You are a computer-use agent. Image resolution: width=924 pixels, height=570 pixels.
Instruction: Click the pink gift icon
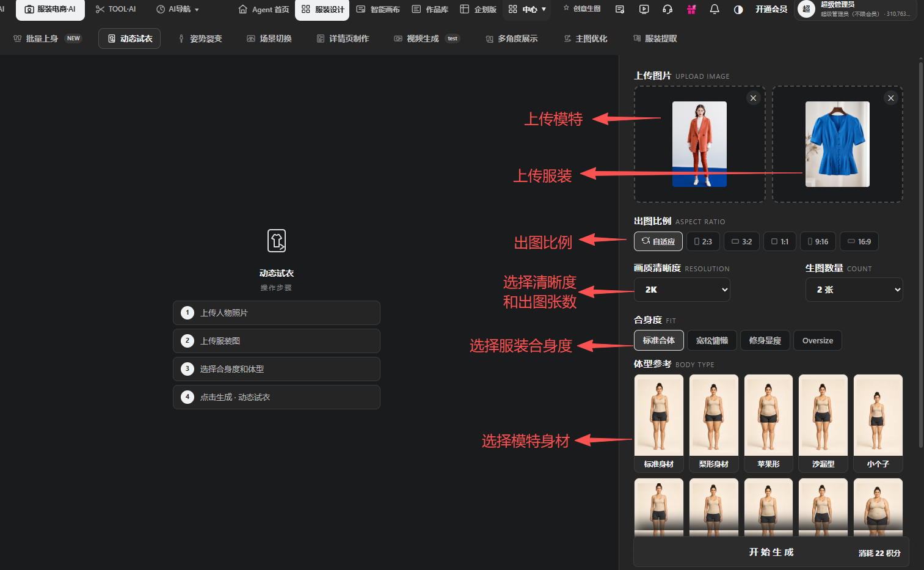click(691, 9)
